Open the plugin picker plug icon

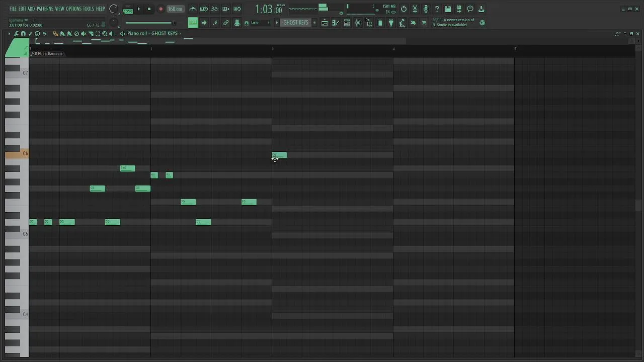point(391,23)
